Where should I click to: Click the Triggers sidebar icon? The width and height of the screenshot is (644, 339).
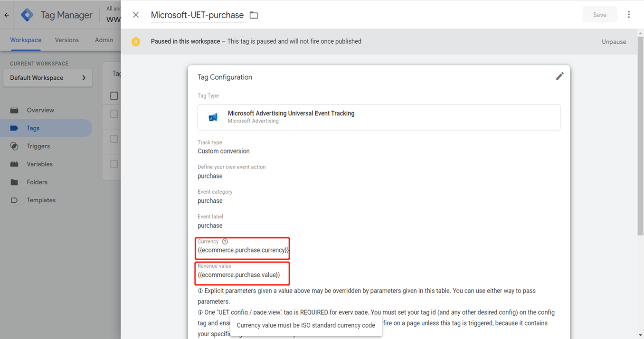point(14,146)
